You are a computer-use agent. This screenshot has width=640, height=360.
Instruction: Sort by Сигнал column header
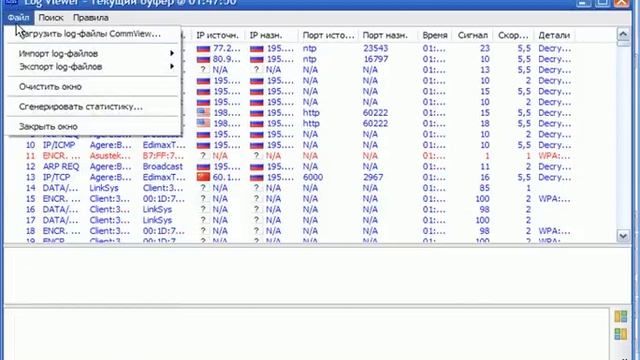pyautogui.click(x=473, y=36)
